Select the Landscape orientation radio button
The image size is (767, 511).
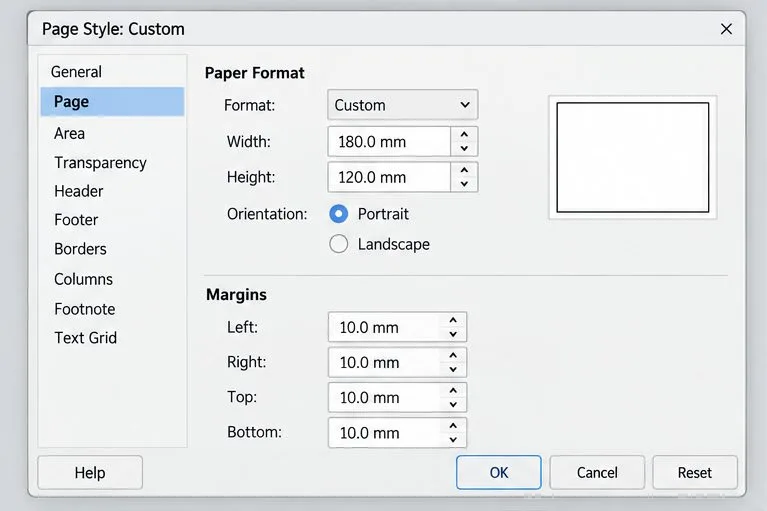(338, 244)
